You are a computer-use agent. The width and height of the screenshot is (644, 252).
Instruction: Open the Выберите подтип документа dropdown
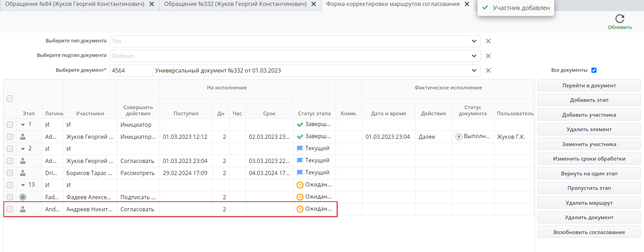click(x=474, y=56)
